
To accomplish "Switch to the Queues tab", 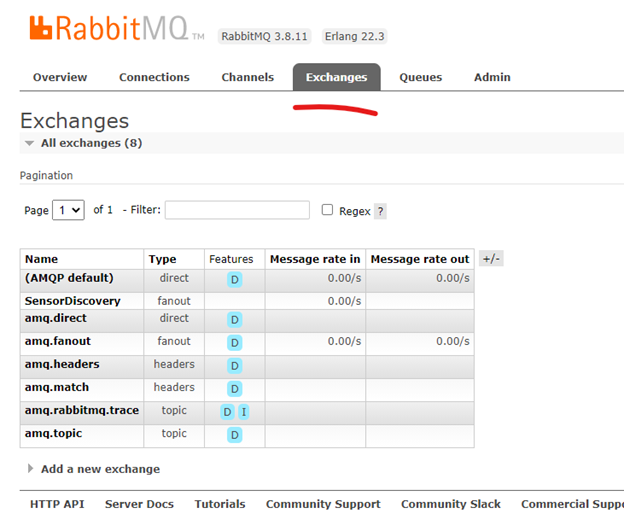I will click(421, 77).
